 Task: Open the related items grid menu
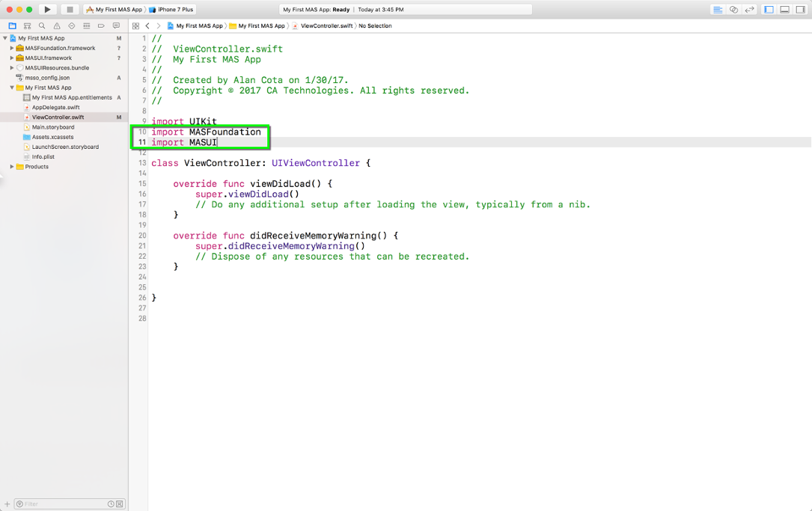pyautogui.click(x=135, y=26)
